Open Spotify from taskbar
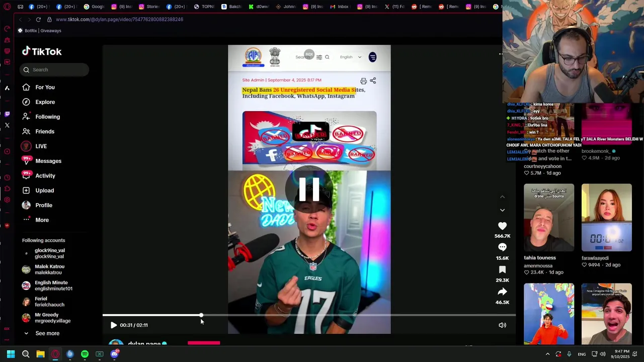The height and width of the screenshot is (362, 644). pos(85,354)
